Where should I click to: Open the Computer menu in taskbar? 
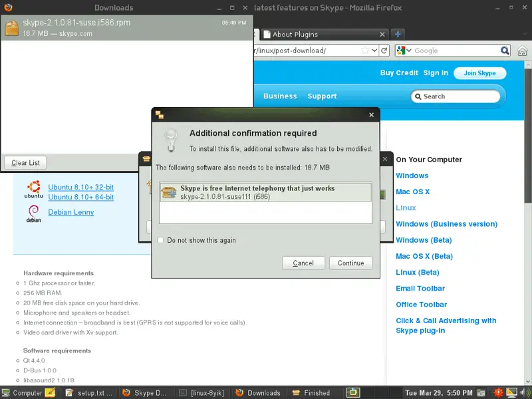pos(23,393)
